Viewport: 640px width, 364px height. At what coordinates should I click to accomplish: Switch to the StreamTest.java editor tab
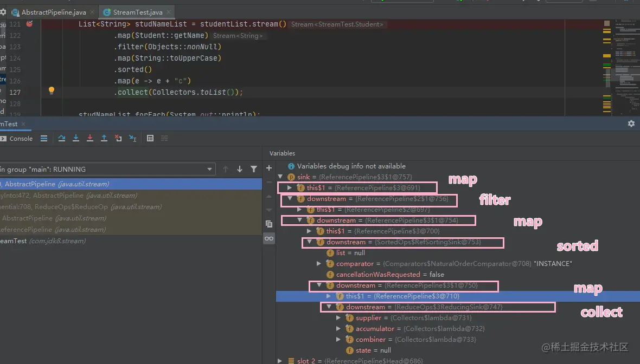(138, 12)
